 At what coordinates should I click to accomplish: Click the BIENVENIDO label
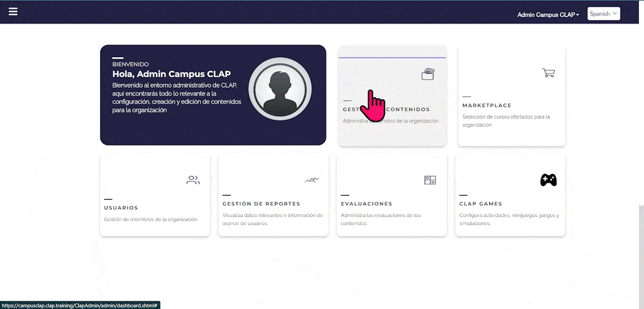130,64
